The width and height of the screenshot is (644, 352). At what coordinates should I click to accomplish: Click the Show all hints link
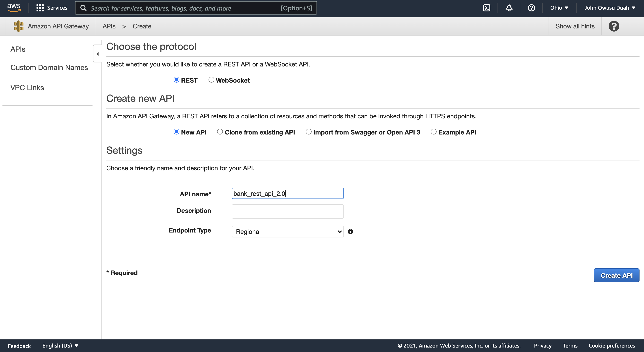click(575, 26)
